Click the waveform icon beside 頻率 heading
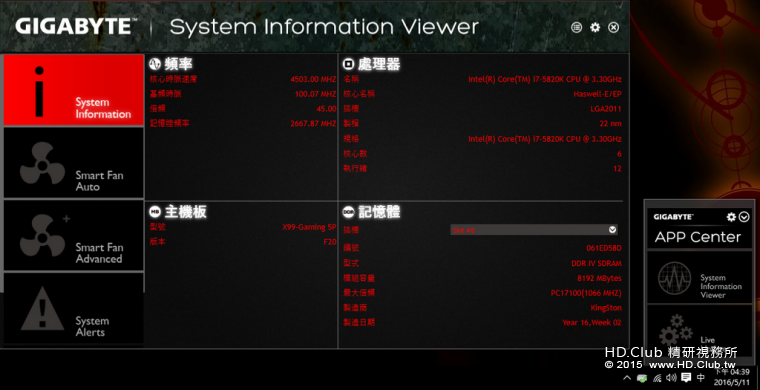 (155, 63)
